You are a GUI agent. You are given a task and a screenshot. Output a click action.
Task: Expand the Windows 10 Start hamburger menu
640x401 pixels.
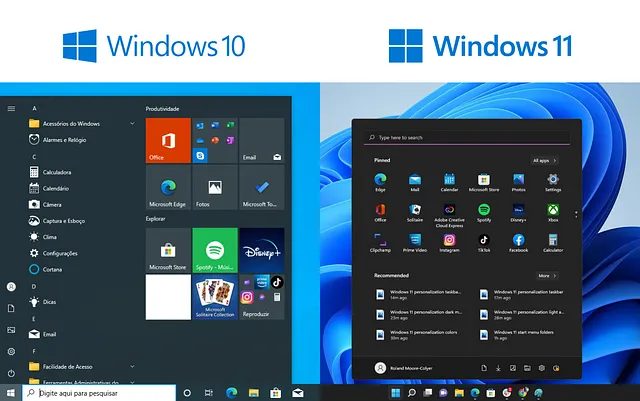11,108
